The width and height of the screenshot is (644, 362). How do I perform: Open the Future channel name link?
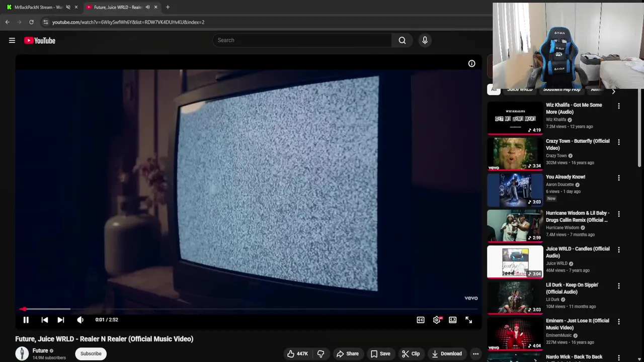(40, 350)
